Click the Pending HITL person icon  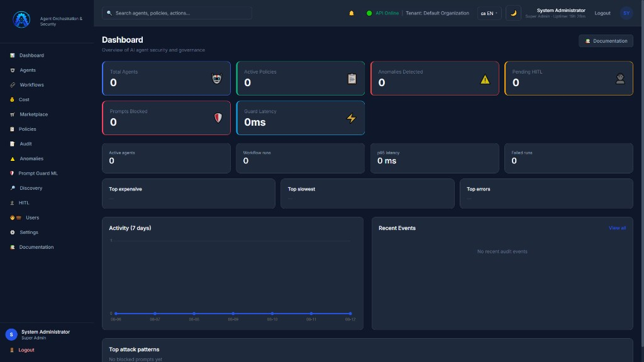[x=619, y=79]
